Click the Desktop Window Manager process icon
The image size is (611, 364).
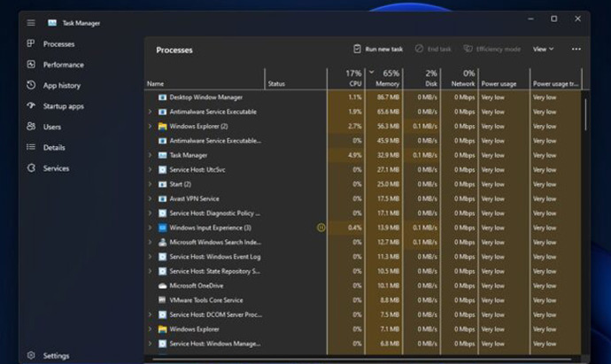[x=163, y=97]
